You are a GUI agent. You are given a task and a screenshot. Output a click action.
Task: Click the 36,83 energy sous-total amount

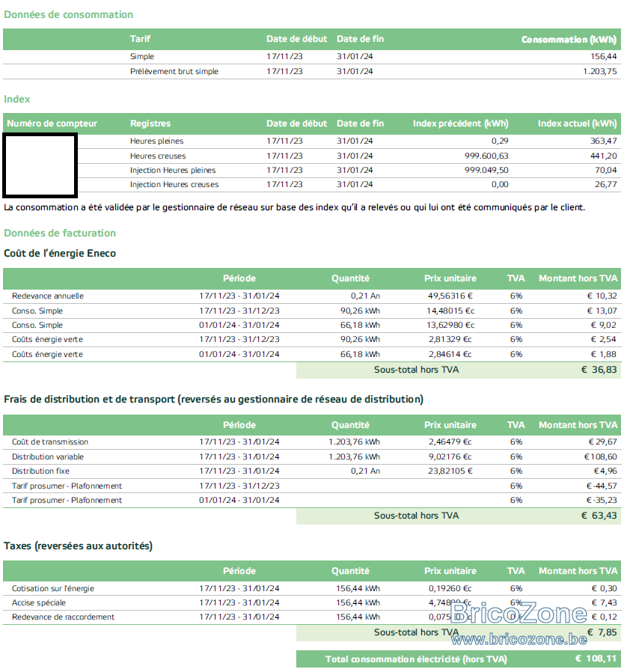pos(599,370)
